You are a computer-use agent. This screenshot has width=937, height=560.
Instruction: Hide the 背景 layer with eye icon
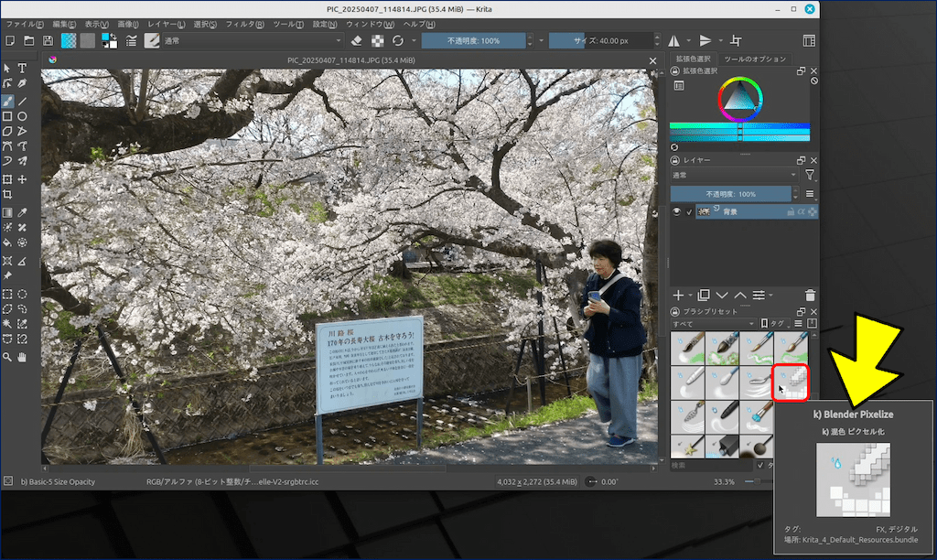(677, 211)
